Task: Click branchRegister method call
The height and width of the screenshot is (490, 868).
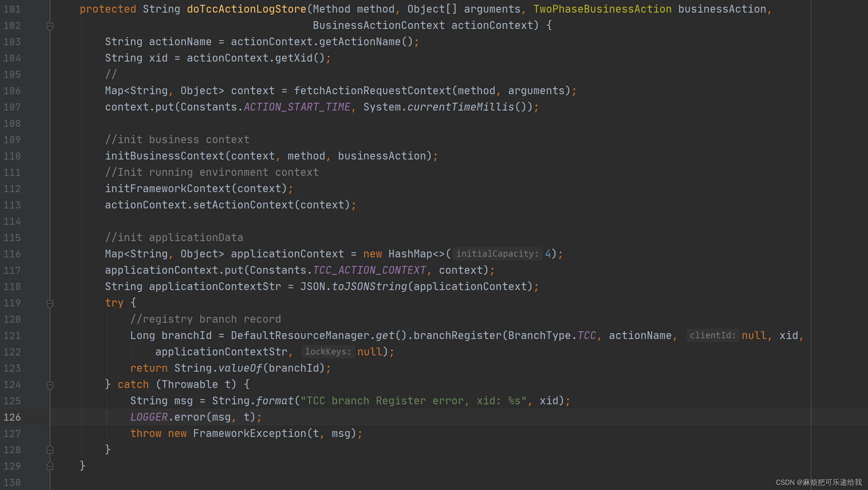Action: (x=457, y=336)
